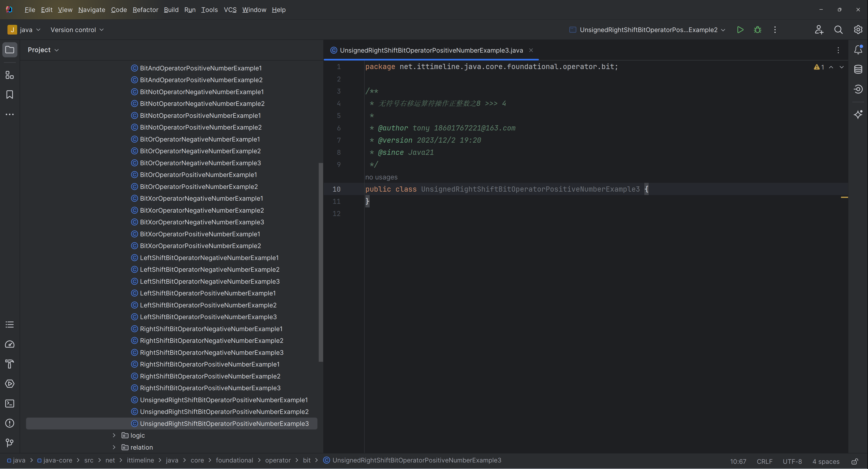The width and height of the screenshot is (868, 469).
Task: Open the Refactor menu
Action: tap(145, 10)
